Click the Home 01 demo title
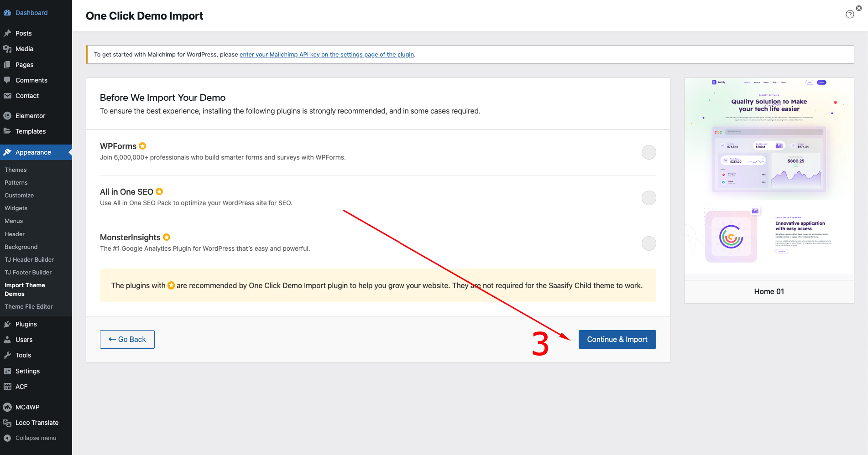Viewport: 868px width, 455px height. point(769,291)
